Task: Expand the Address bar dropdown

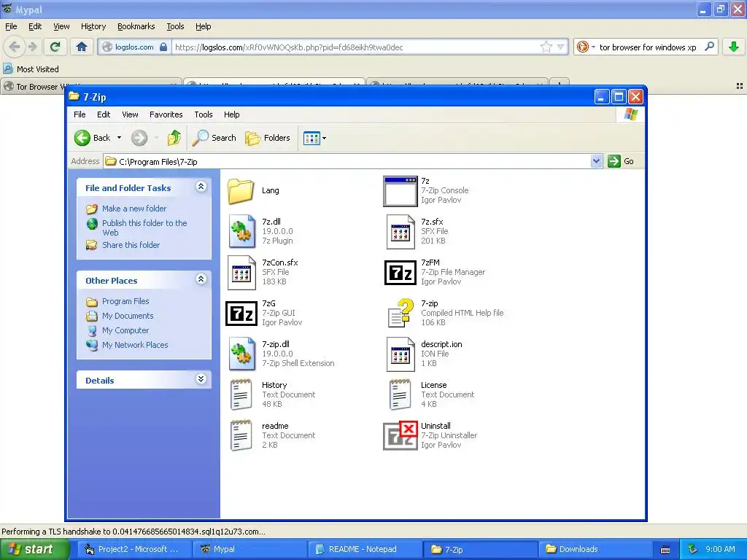Action: click(596, 161)
